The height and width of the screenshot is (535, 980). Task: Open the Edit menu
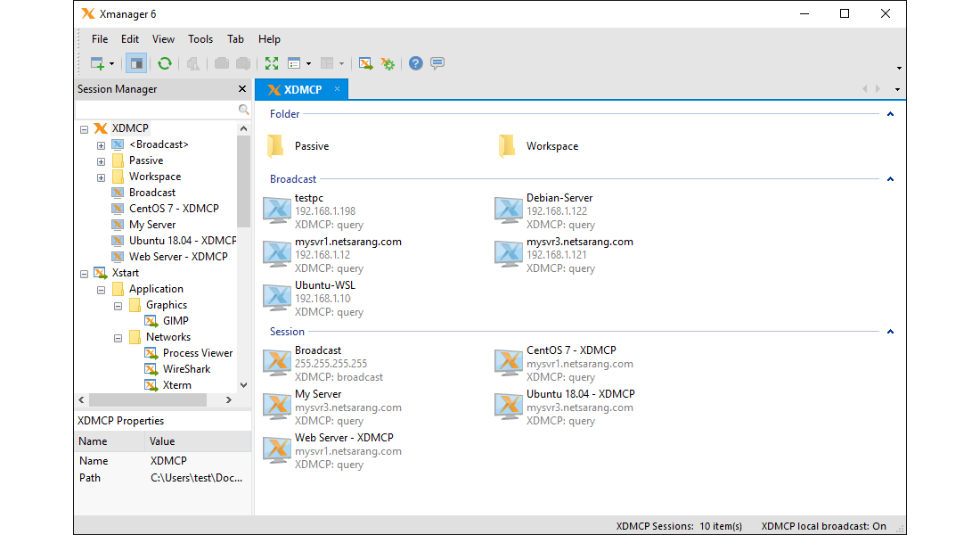130,39
